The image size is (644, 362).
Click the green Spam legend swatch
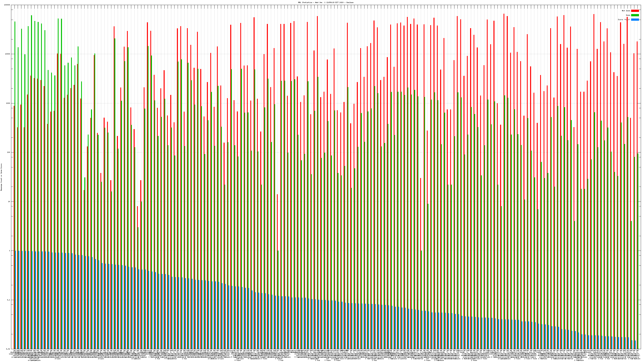click(x=635, y=15)
